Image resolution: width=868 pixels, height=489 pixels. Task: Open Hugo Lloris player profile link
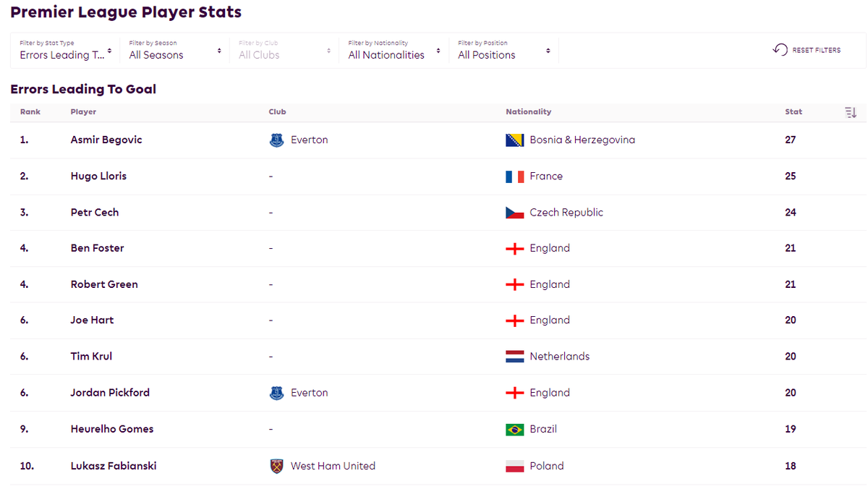pos(98,177)
